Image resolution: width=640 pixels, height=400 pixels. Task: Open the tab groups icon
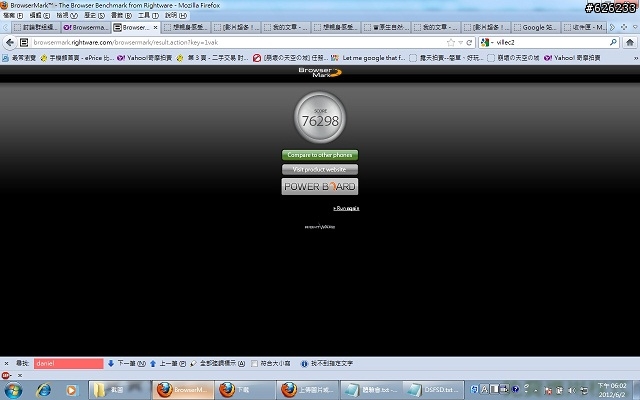point(624,27)
